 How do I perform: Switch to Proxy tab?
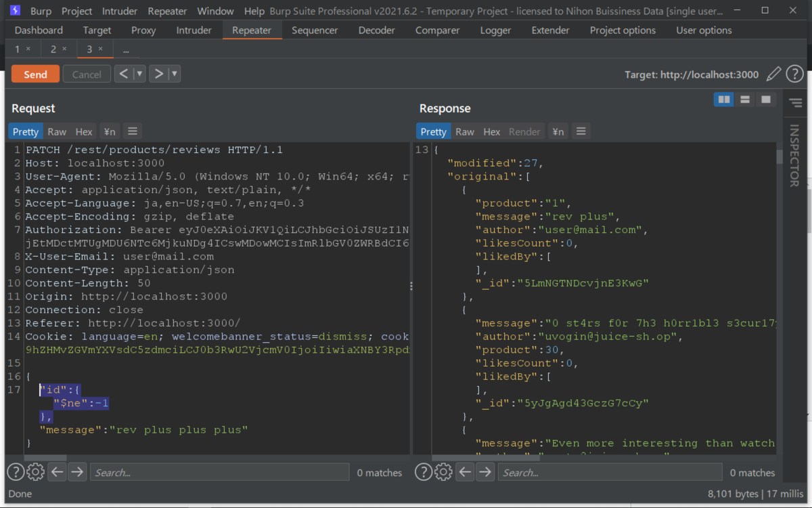(x=143, y=30)
